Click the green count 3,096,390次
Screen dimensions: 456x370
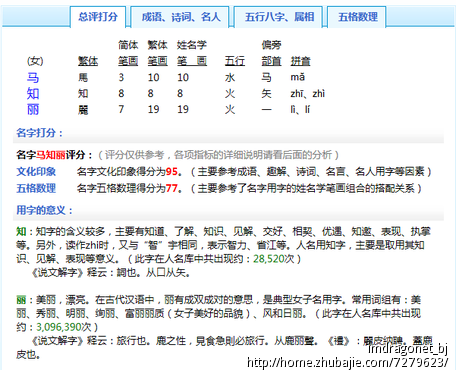click(63, 327)
